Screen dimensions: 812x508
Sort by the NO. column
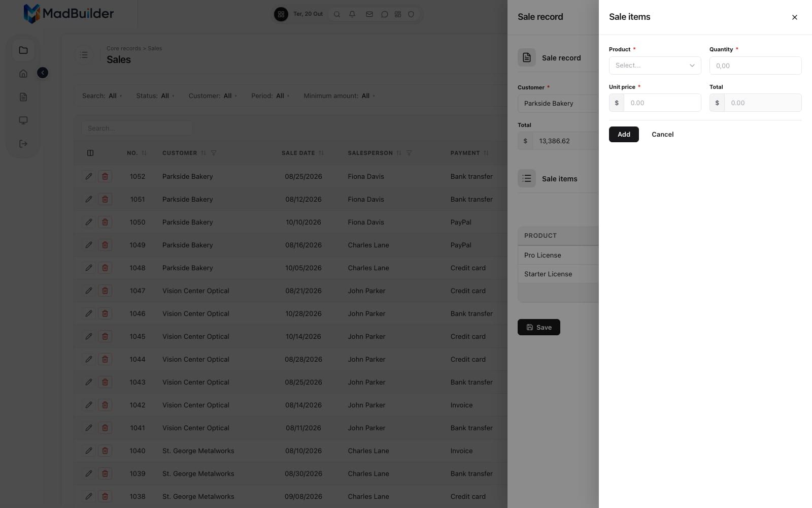pos(144,153)
